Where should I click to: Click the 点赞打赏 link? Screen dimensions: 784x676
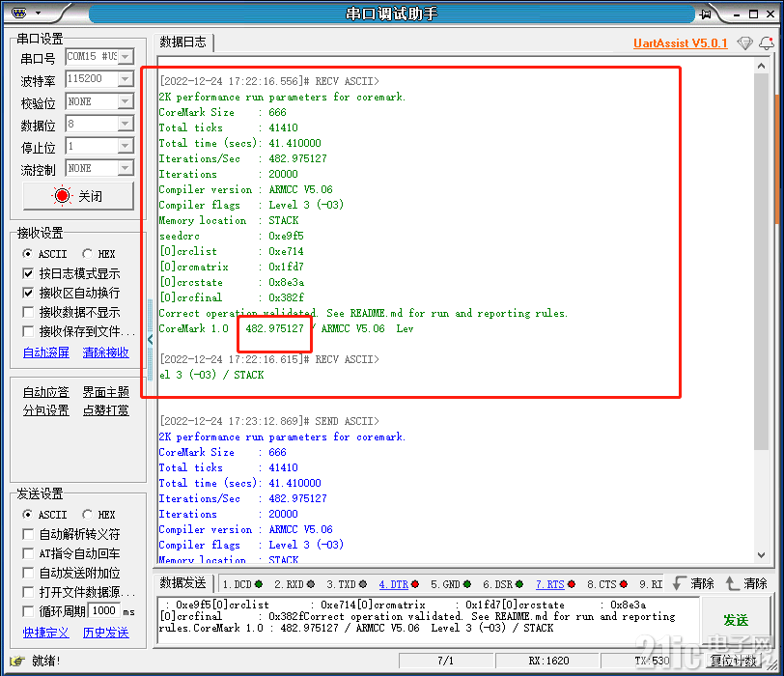[105, 410]
